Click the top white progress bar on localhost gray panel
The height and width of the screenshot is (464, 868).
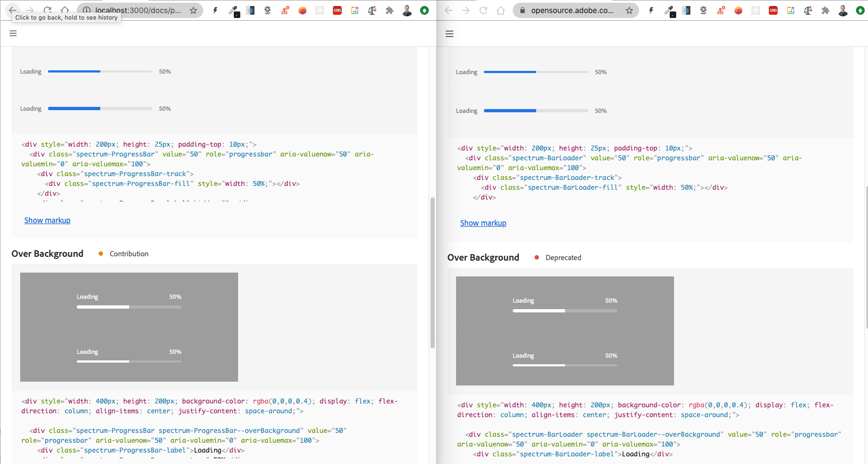coord(129,307)
